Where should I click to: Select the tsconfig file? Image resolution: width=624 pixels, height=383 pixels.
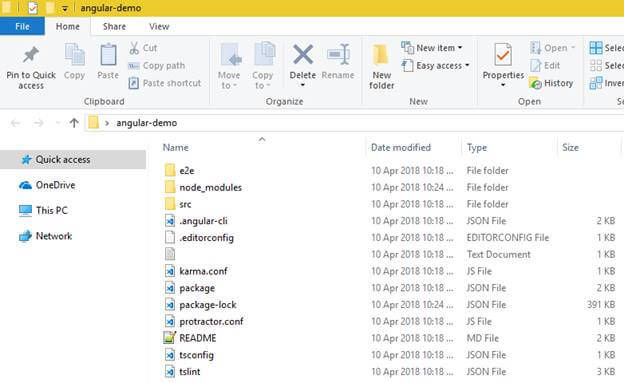click(196, 355)
